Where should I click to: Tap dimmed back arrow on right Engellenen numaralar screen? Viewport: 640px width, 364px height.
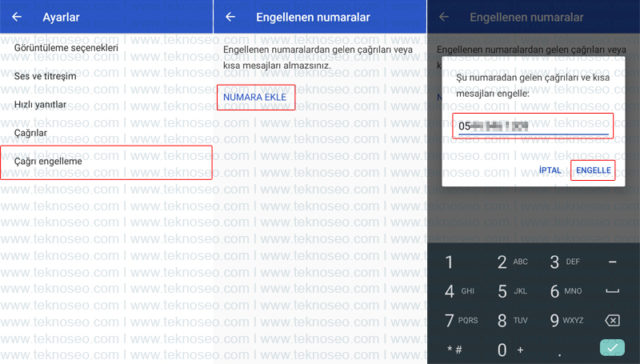coord(444,17)
